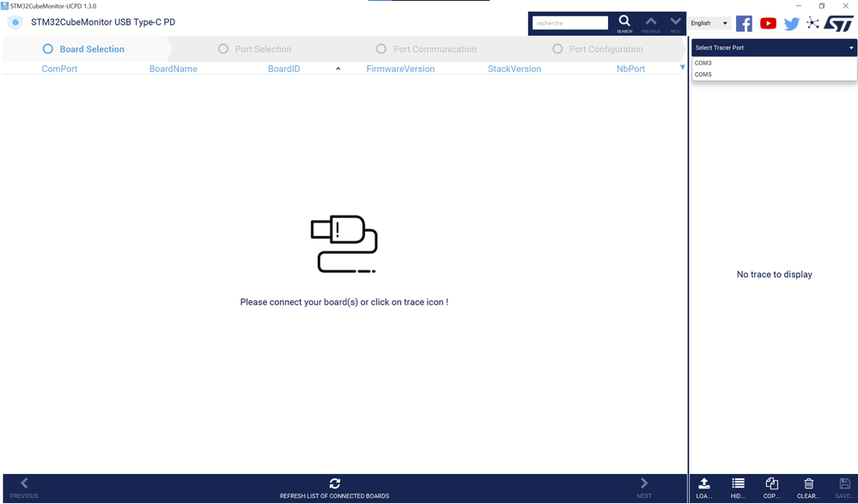The width and height of the screenshot is (858, 504).
Task: Open the column filter triangle after NbPort
Action: pyautogui.click(x=682, y=67)
